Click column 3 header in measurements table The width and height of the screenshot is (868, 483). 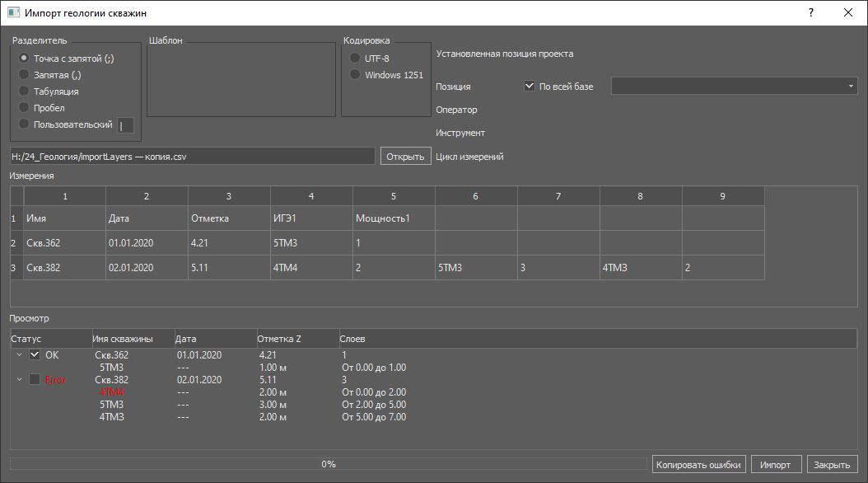point(229,196)
